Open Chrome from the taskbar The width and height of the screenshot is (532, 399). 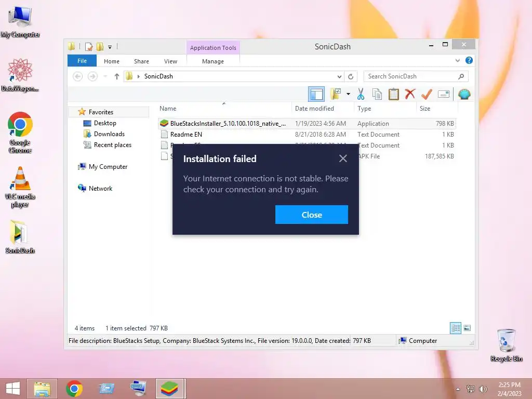point(74,389)
